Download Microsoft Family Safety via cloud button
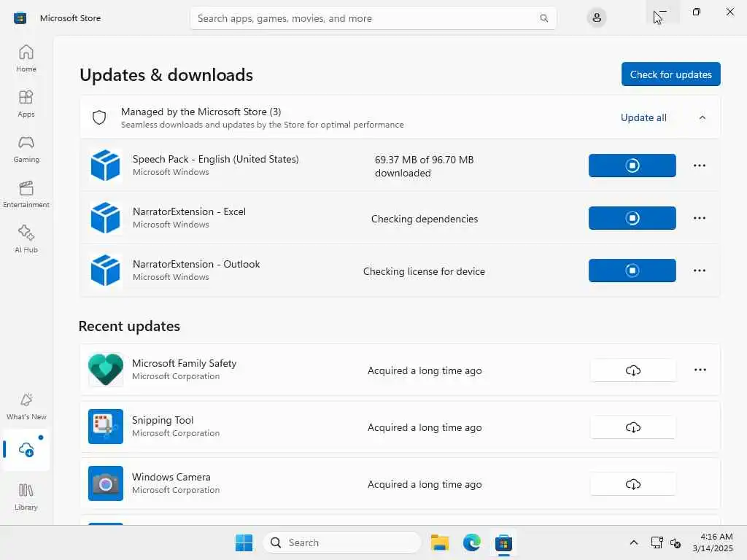 [x=632, y=370]
